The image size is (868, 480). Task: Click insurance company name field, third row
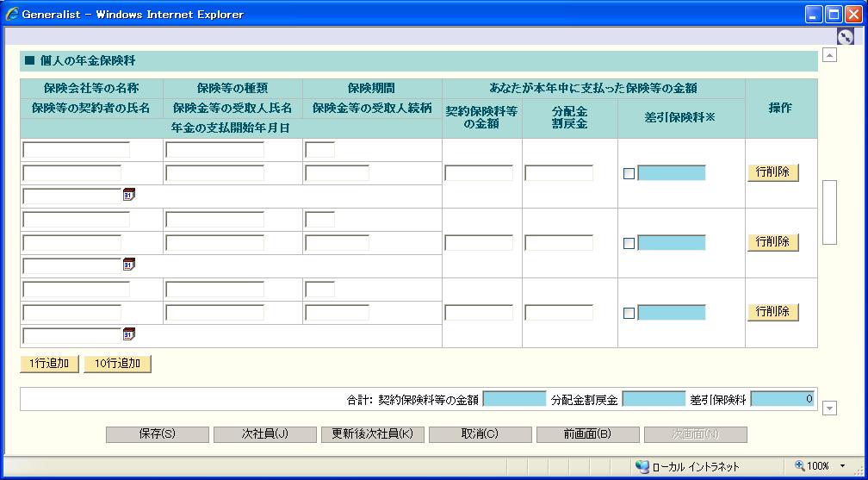pyautogui.click(x=77, y=290)
